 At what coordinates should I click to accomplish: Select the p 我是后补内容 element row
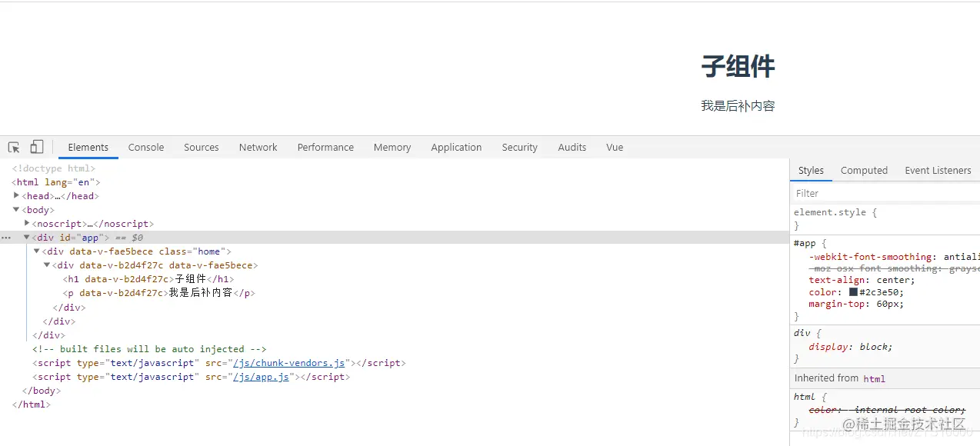[158, 293]
